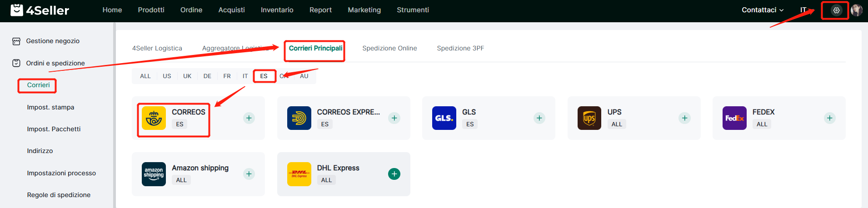Image resolution: width=868 pixels, height=208 pixels.
Task: Select the ALL country filter
Action: tap(145, 76)
